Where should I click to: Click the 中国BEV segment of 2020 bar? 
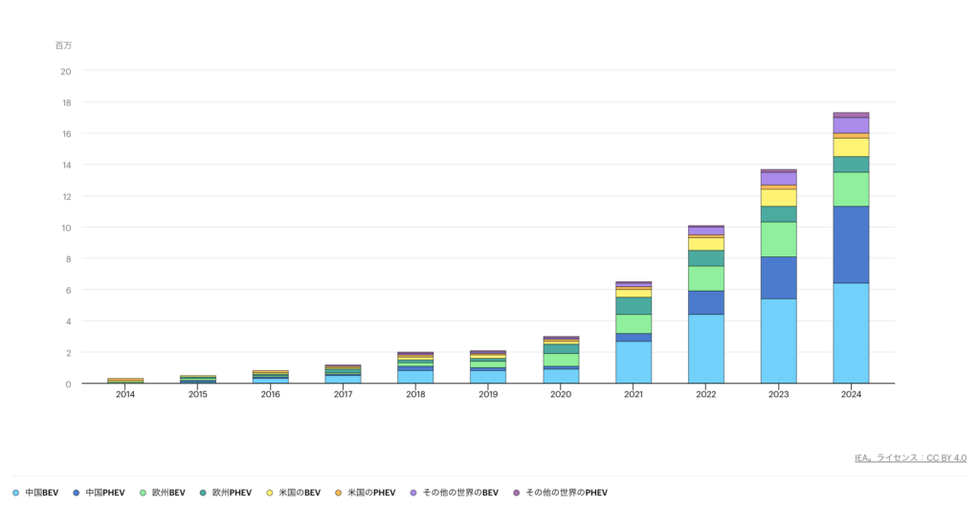pos(561,376)
